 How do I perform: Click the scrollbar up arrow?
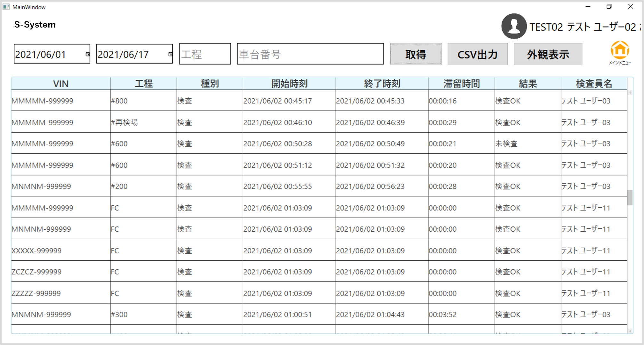630,93
